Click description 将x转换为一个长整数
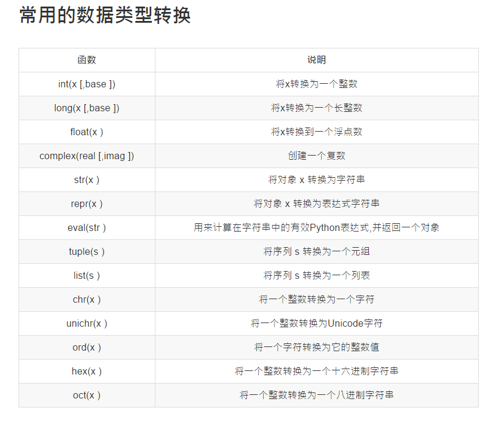Image resolution: width=504 pixels, height=429 pixels. (317, 108)
